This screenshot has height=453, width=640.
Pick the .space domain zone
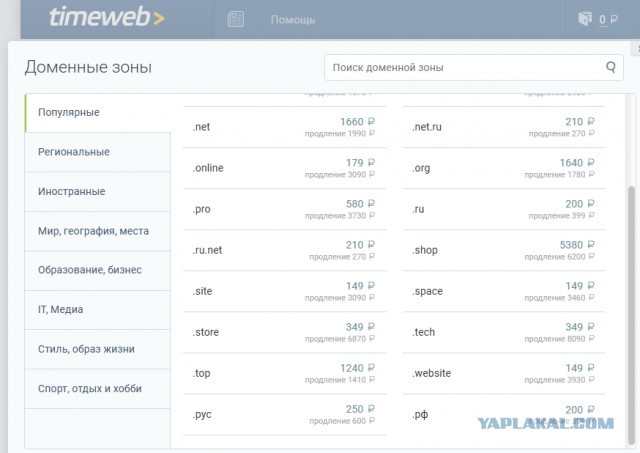[x=504, y=291]
